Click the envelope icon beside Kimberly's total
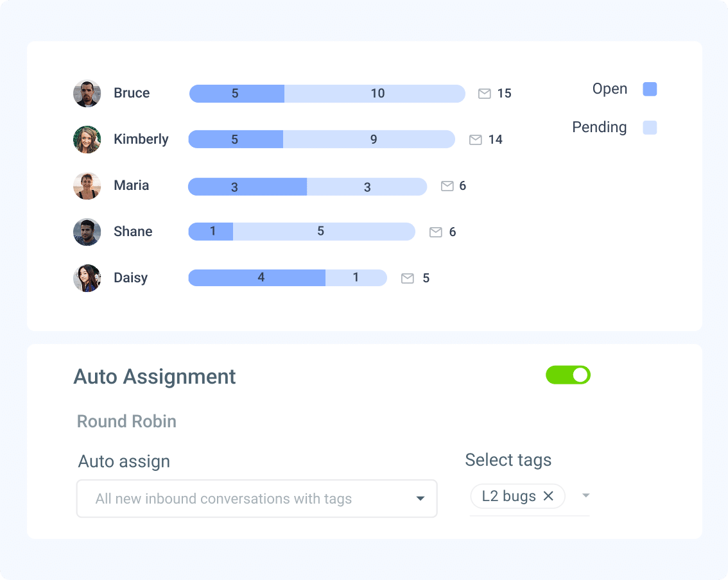The width and height of the screenshot is (728, 580). point(475,139)
